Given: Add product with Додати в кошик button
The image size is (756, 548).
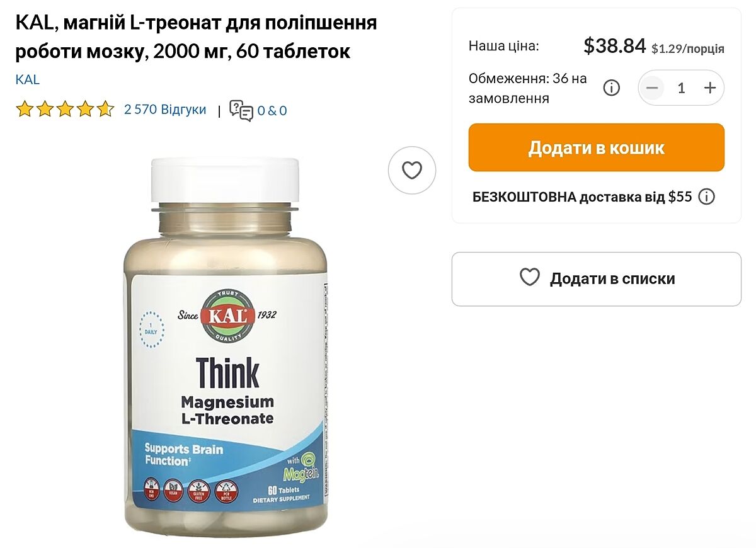Looking at the screenshot, I should [x=596, y=147].
